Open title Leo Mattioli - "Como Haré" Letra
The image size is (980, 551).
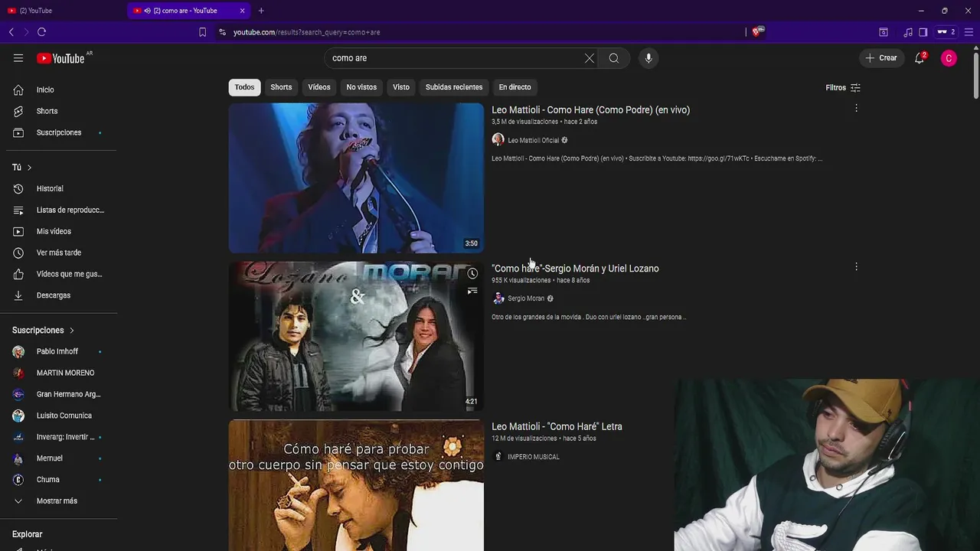[x=557, y=427]
